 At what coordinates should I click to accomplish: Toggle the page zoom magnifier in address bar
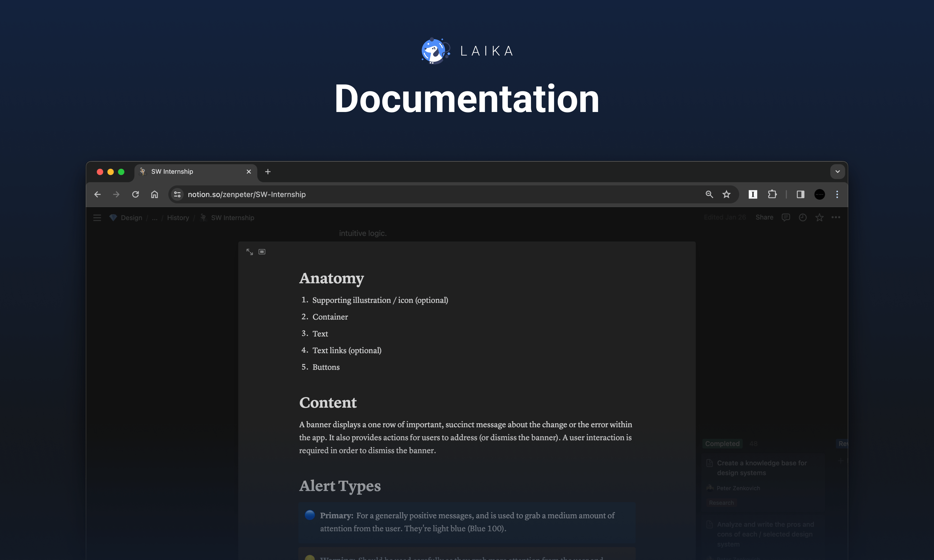point(709,194)
